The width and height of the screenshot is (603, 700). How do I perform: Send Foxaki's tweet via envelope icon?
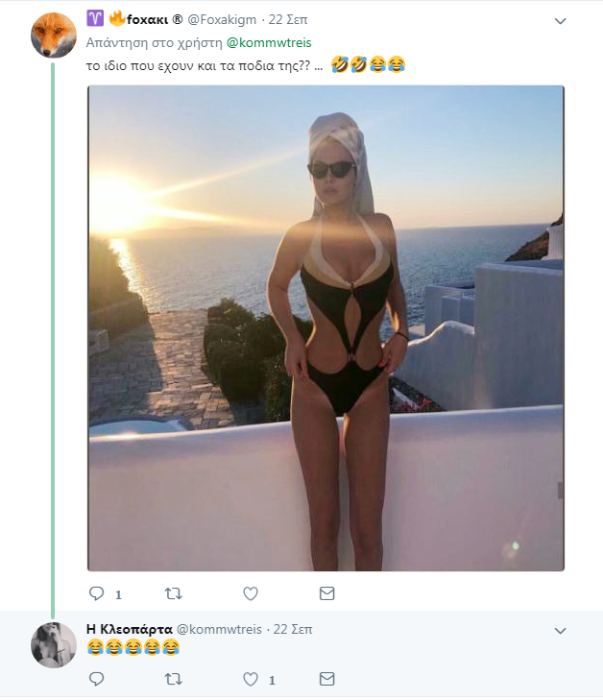tap(327, 593)
